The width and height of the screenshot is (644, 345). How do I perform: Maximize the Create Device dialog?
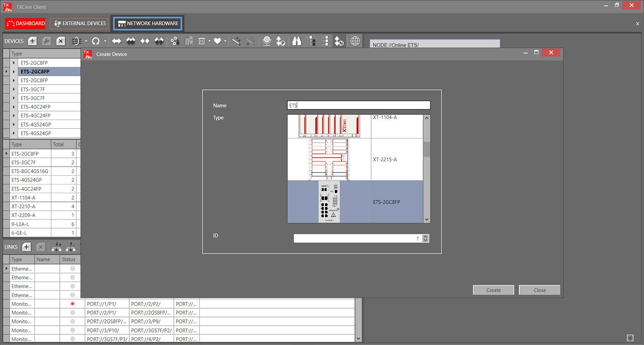[536, 53]
